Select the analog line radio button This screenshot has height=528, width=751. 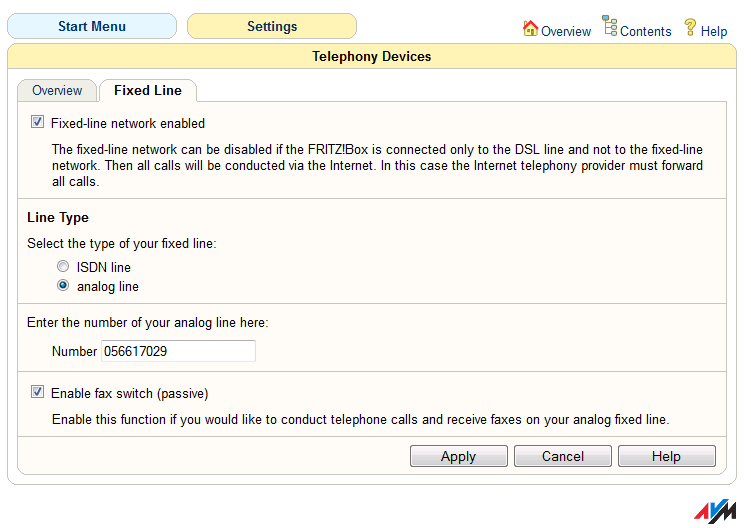64,286
